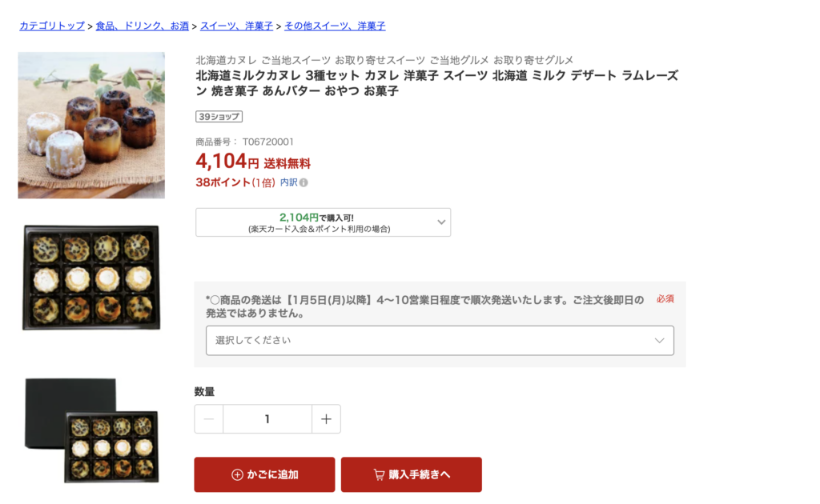Image resolution: width=820 pixels, height=504 pixels.
Task: Click the quantity input field
Action: (x=267, y=419)
